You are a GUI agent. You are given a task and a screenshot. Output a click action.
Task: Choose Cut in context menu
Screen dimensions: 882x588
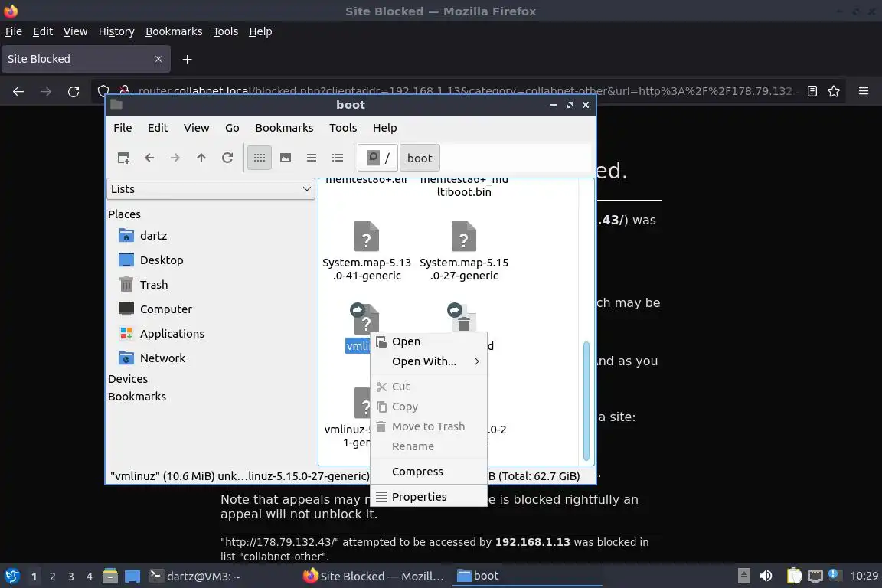429,387
